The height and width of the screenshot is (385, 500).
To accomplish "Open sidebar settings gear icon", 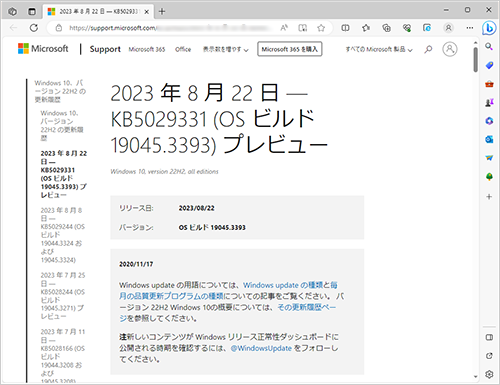I will tap(489, 374).
